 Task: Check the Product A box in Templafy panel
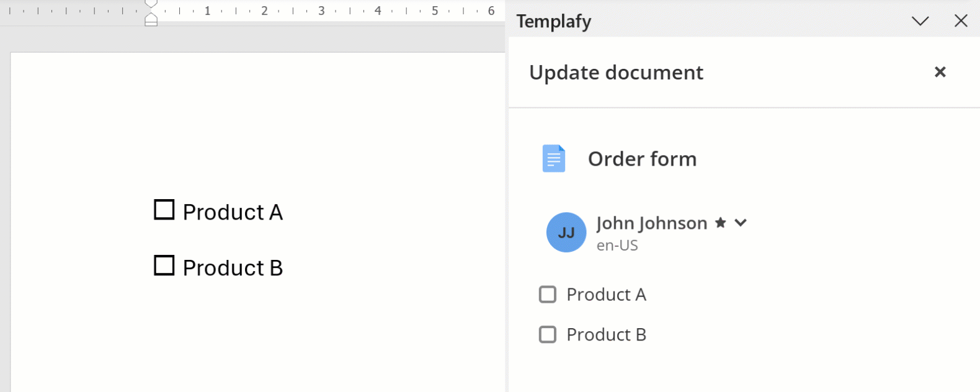coord(548,294)
